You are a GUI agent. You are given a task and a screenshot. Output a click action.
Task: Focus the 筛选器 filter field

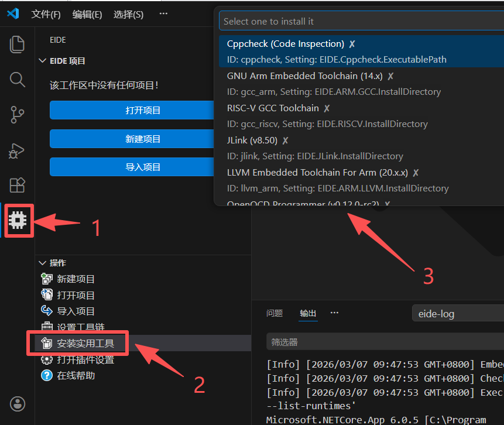(x=385, y=342)
